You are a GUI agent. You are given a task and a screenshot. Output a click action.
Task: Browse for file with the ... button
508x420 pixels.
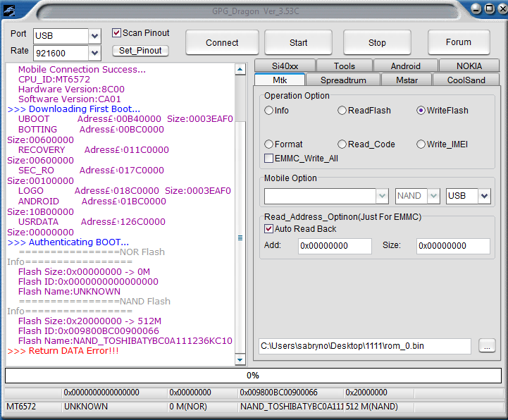487,346
